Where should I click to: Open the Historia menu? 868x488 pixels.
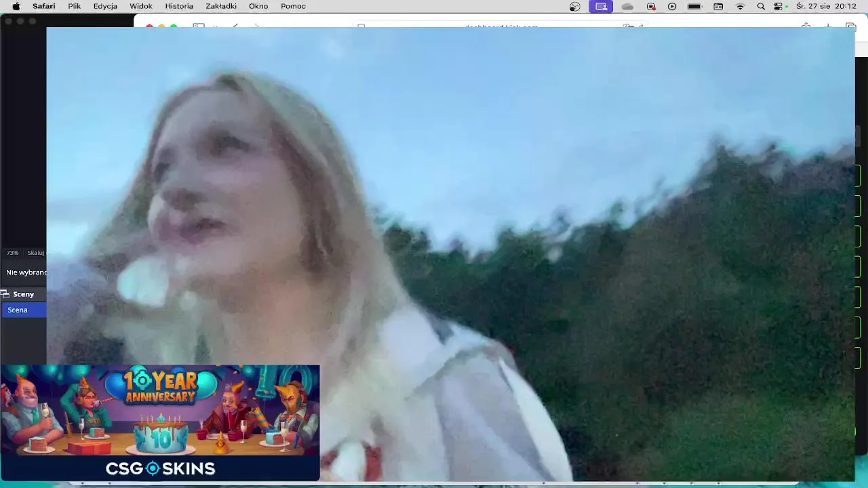[179, 6]
